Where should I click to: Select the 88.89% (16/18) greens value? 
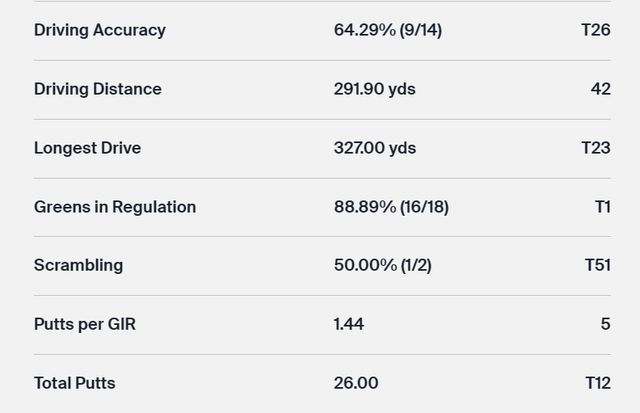point(391,207)
